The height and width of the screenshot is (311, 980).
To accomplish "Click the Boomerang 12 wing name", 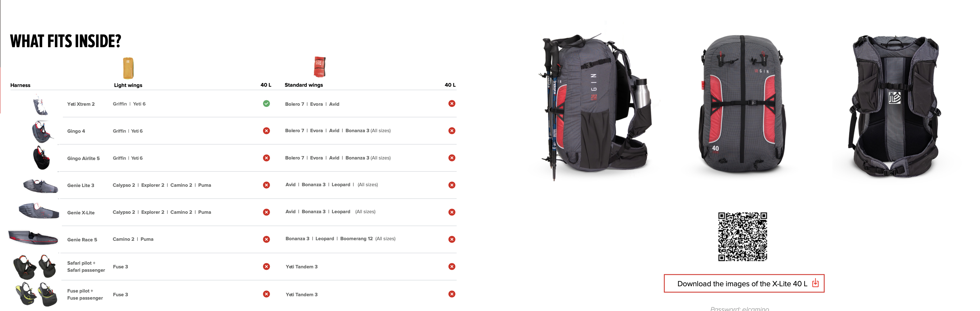I will coord(356,239).
